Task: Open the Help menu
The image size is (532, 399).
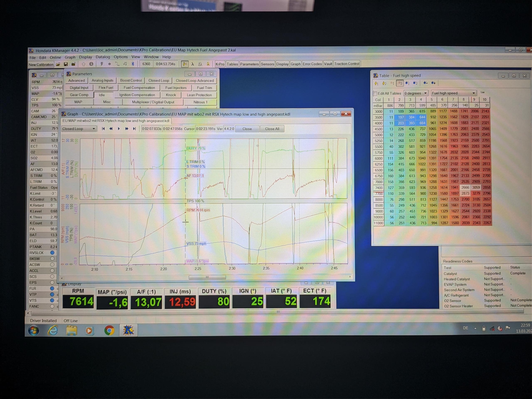Action: click(x=166, y=57)
